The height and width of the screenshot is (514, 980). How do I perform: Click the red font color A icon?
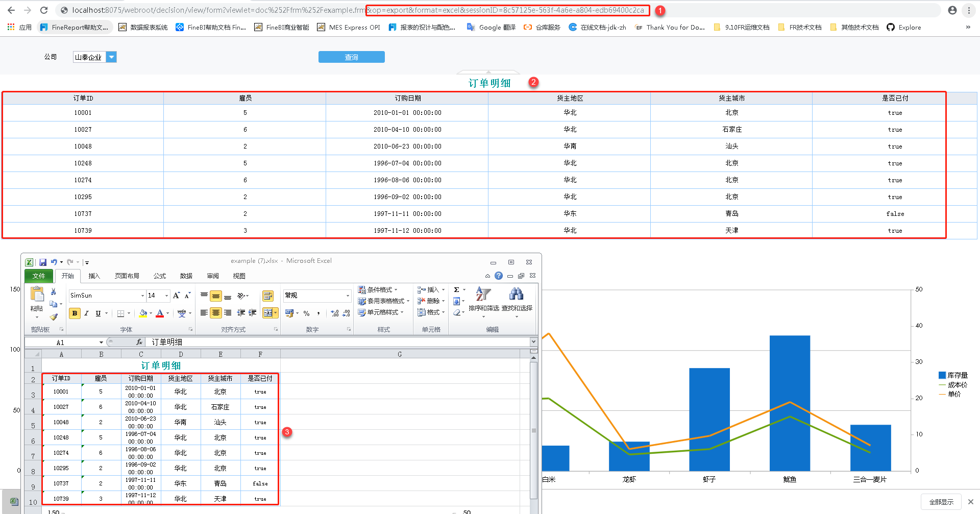pyautogui.click(x=160, y=313)
